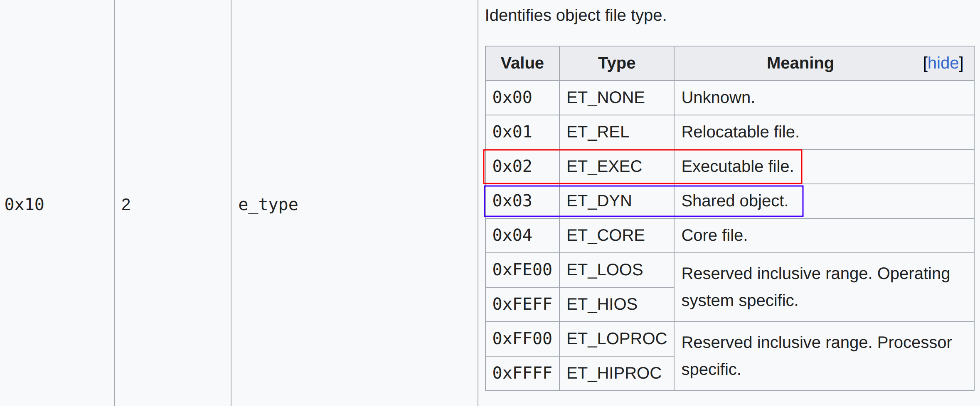
Task: Click the e_type field name
Action: pyautogui.click(x=268, y=205)
